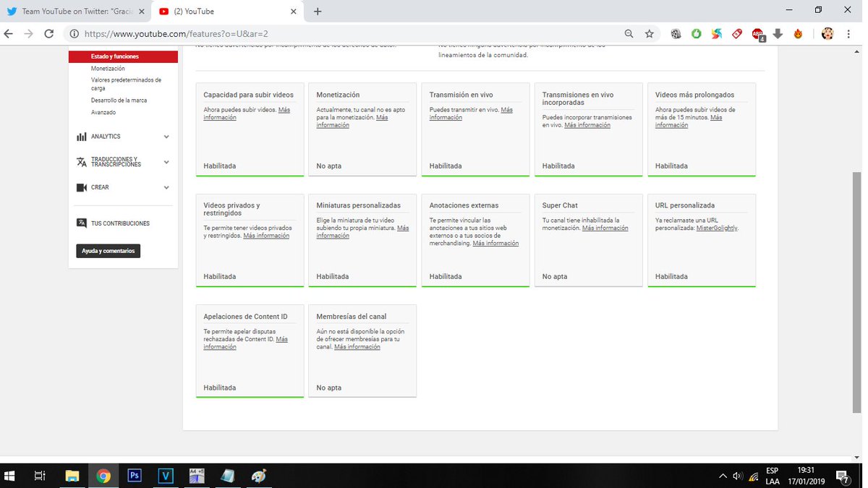868x488 pixels.
Task: Click the Tus Contribuciones translate icon
Action: coord(82,223)
